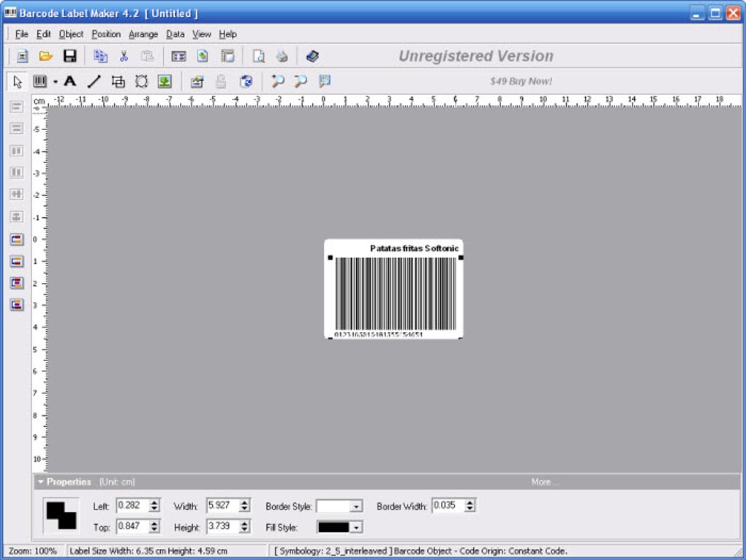The width and height of the screenshot is (746, 560).
Task: Click the Print printer icon
Action: (x=282, y=56)
